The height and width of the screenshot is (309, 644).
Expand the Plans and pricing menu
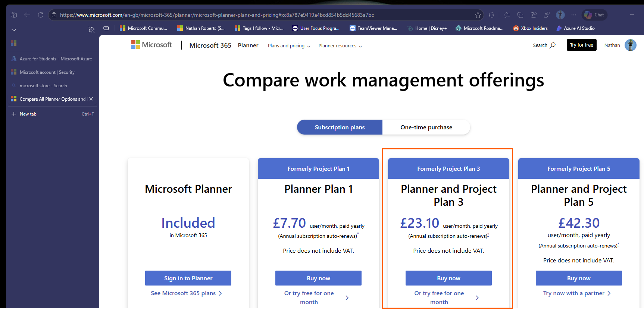pyautogui.click(x=289, y=45)
